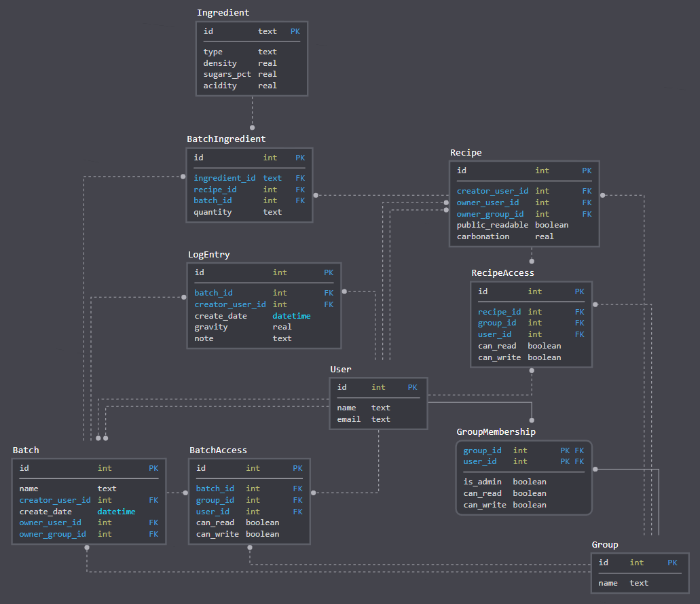This screenshot has height=604, width=700.
Task: Select the PK badge on the Ingredient table
Action: (x=295, y=31)
